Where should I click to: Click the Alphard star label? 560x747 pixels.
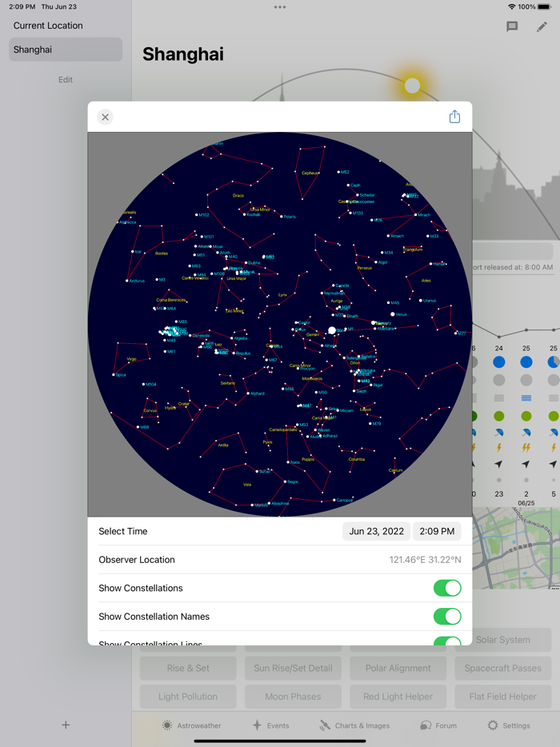pyautogui.click(x=258, y=393)
